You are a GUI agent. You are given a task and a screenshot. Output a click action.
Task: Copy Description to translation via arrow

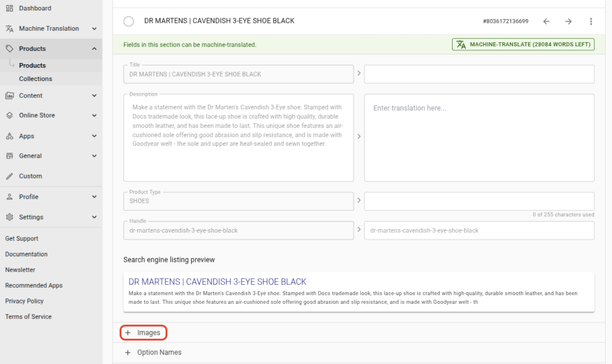coord(359,136)
